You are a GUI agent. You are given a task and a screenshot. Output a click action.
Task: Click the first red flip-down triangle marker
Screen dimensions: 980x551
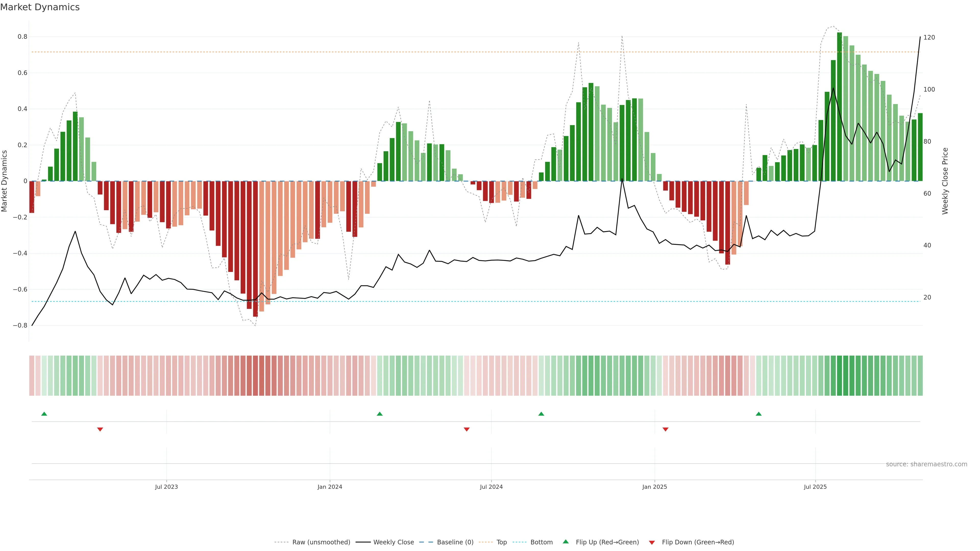click(x=100, y=429)
